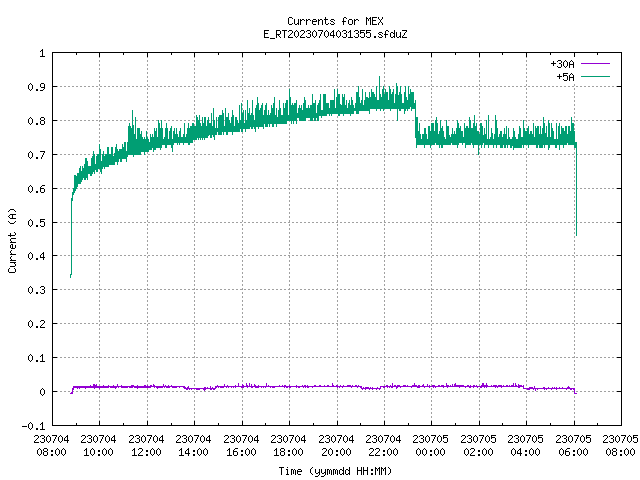Click the y-axis tick value 0.4
The width and height of the screenshot is (640, 480).
coord(36,256)
